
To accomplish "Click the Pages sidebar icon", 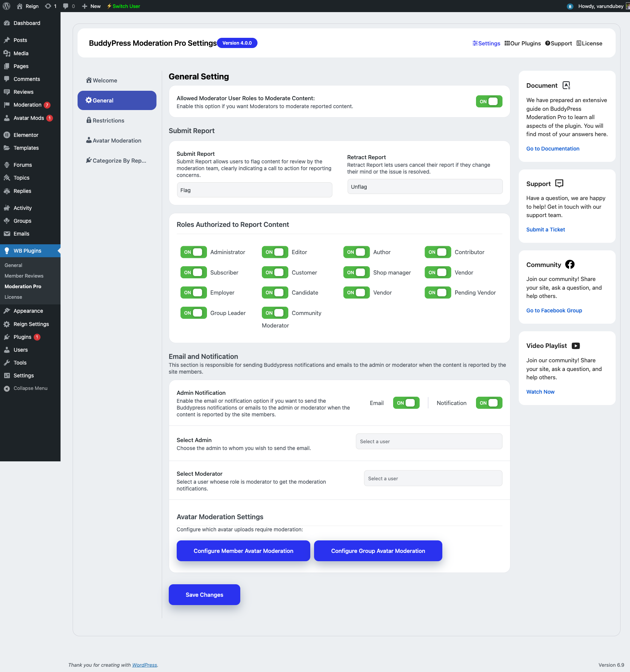I will (7, 66).
